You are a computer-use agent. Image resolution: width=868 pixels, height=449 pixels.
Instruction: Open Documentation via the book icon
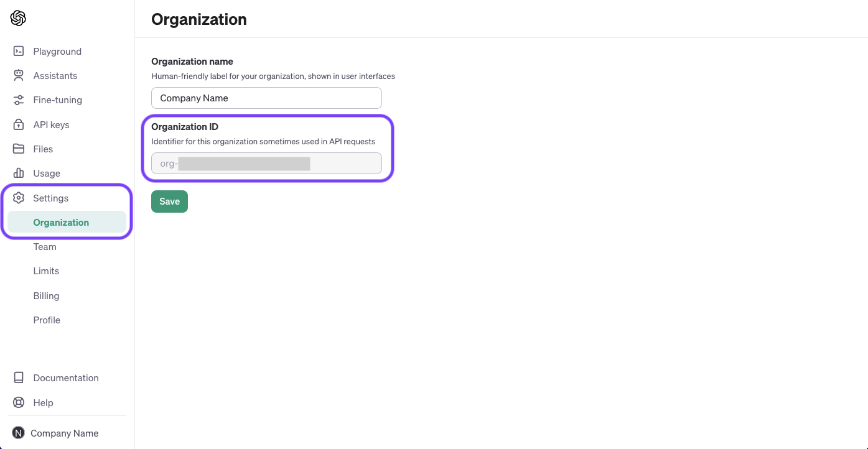(18, 377)
